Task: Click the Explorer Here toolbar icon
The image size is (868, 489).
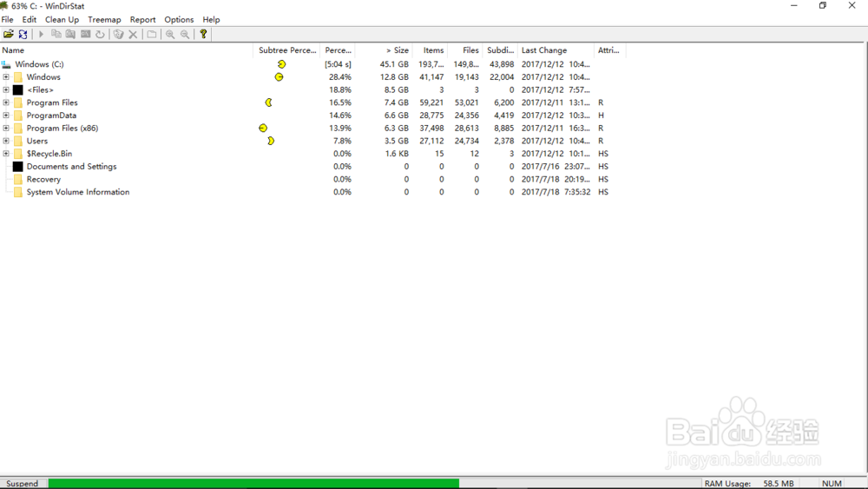Action: point(70,35)
